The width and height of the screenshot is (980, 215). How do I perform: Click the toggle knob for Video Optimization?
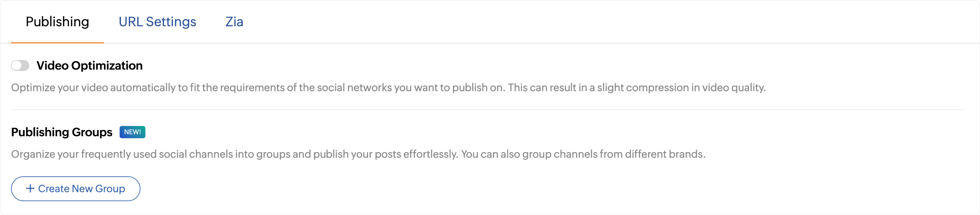click(16, 66)
